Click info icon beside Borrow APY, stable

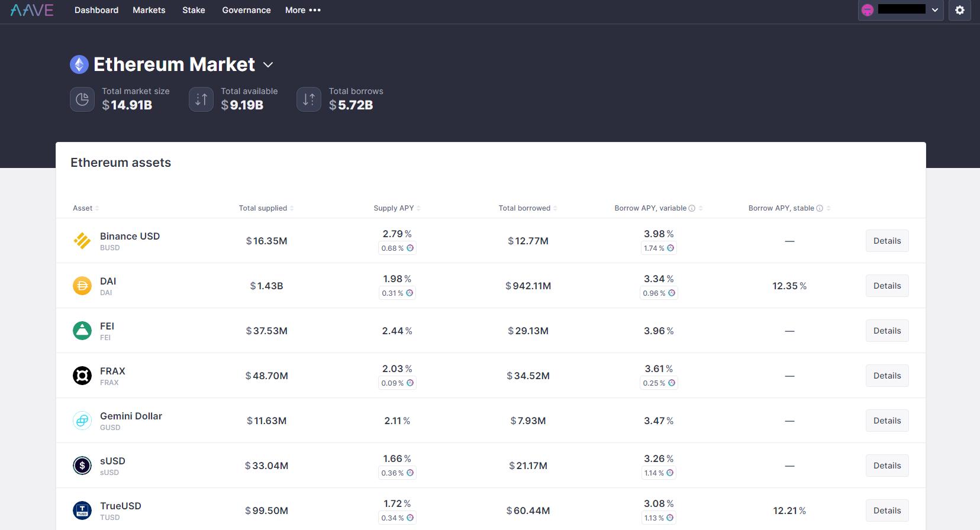820,208
